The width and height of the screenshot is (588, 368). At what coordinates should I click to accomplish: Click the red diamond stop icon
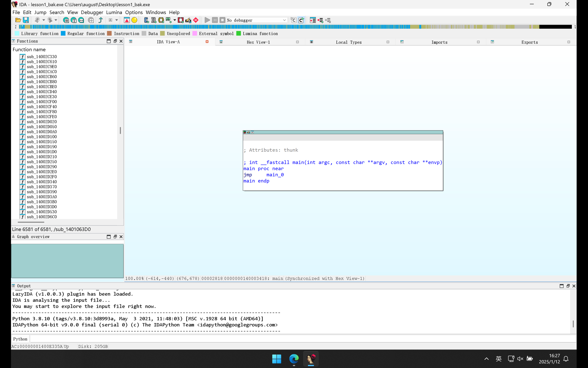point(196,20)
